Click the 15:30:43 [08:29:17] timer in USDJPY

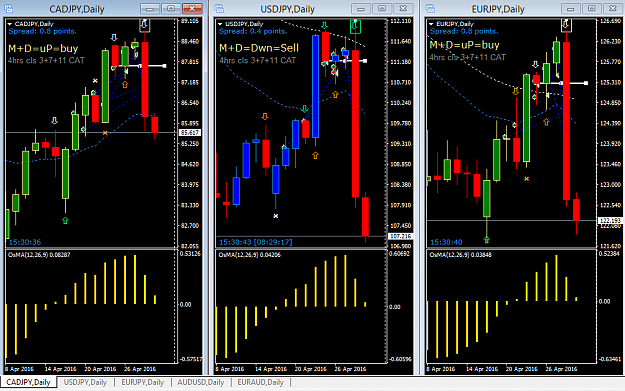pos(256,242)
